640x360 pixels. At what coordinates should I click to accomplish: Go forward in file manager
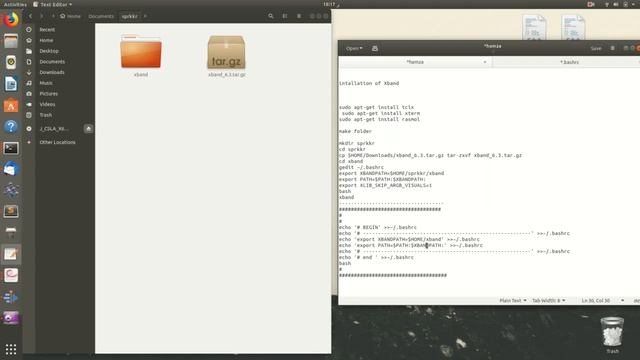pos(41,16)
